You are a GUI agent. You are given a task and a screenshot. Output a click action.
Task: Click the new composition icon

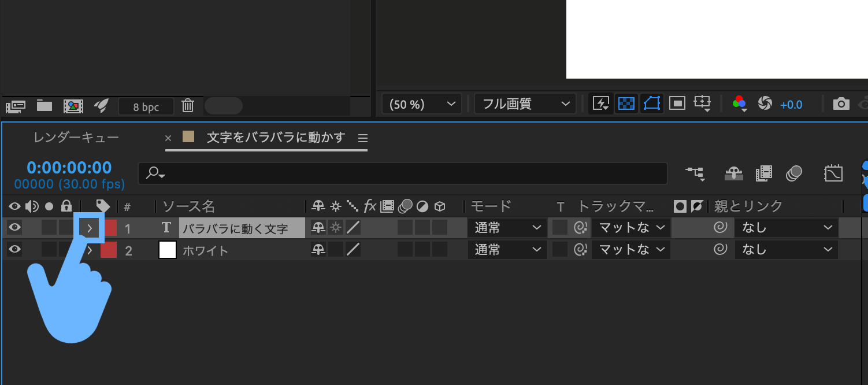point(73,106)
